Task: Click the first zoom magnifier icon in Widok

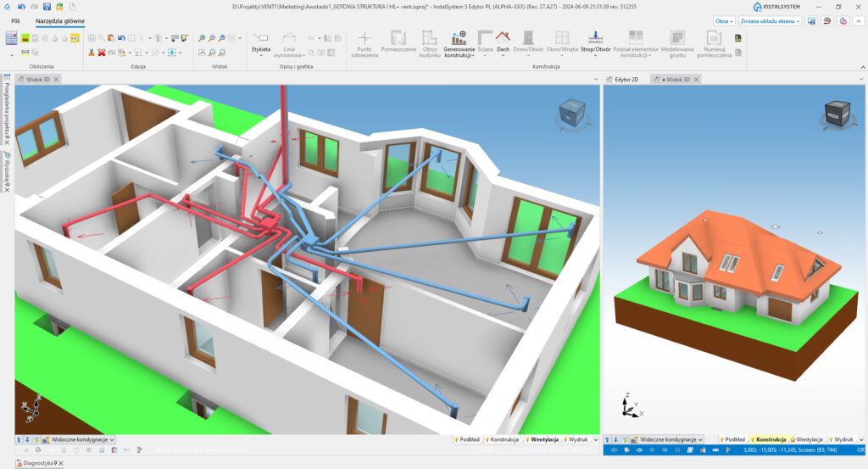Action: 202,38
